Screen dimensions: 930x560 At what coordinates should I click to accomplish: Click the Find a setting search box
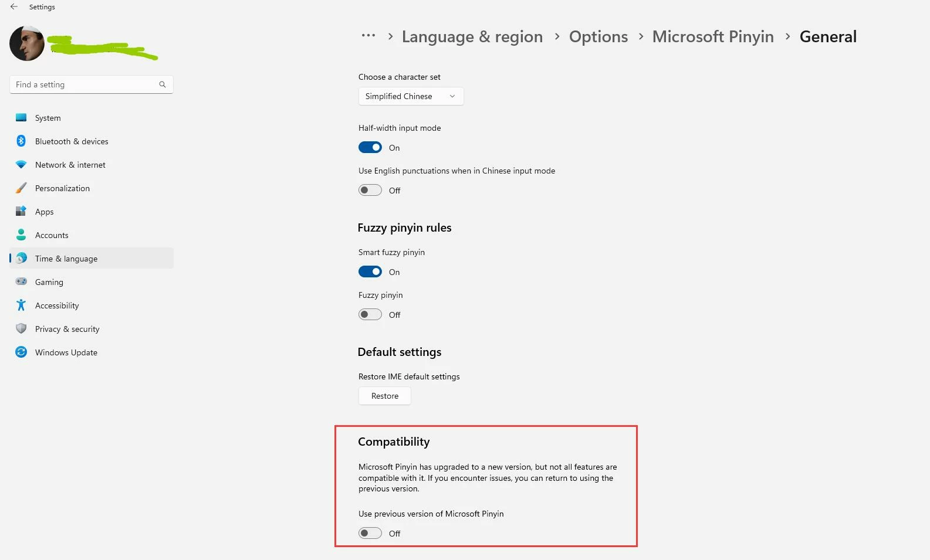(92, 84)
